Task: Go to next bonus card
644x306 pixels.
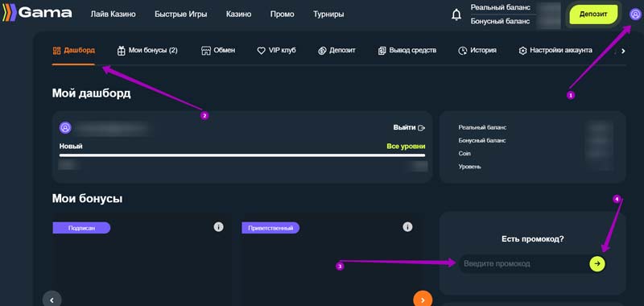Action: coord(423,300)
